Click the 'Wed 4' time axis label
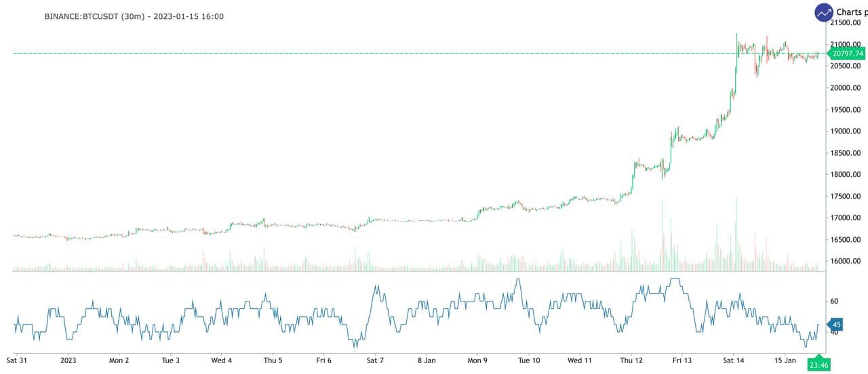Image resolution: width=868 pixels, height=374 pixels. pyautogui.click(x=222, y=360)
